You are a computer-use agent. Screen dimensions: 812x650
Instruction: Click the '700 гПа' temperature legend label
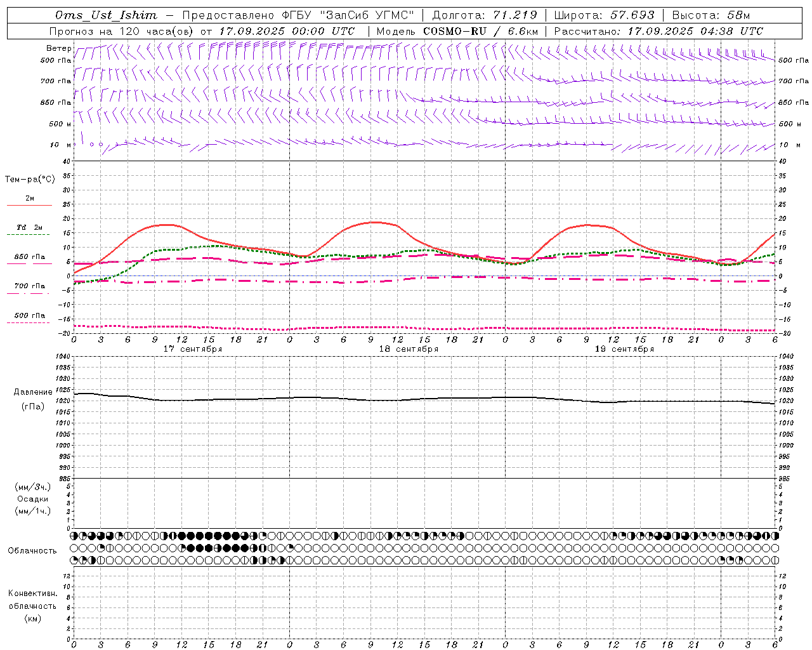(x=30, y=286)
